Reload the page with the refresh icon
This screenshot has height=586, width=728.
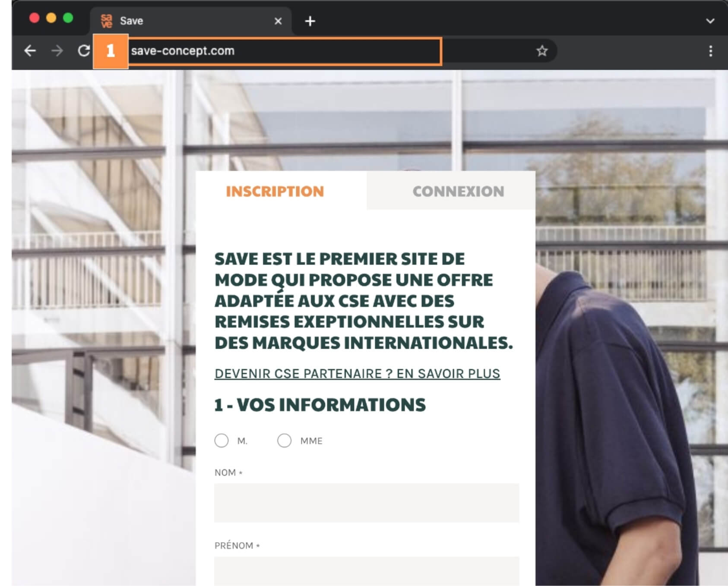click(x=84, y=51)
